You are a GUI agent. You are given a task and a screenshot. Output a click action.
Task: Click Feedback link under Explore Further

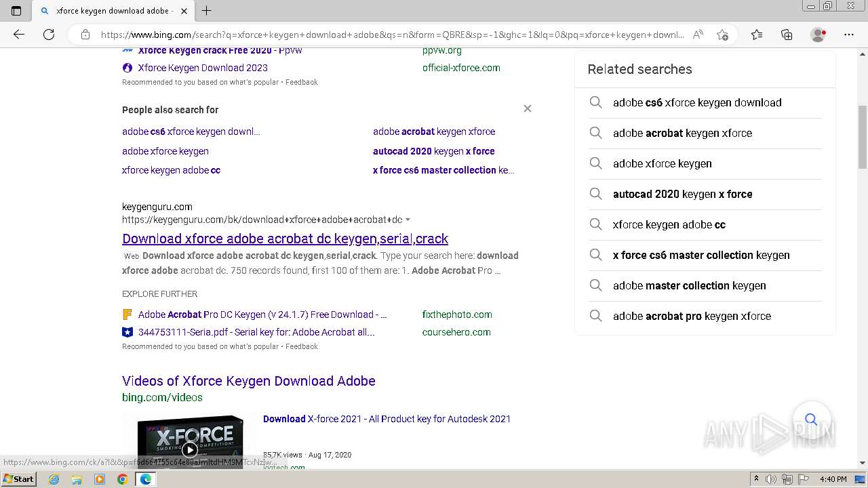[x=302, y=346]
